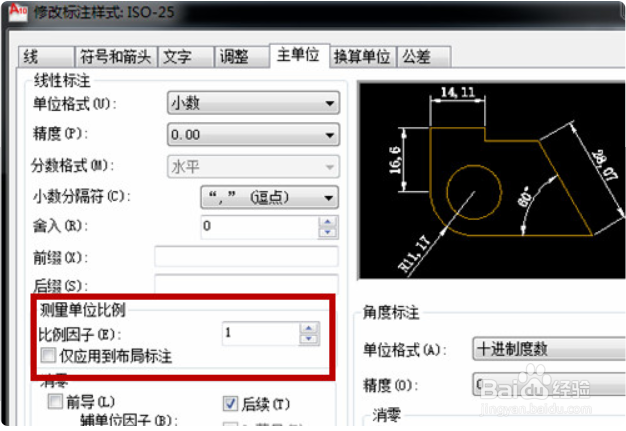
Task: Open the 换算单位 tab
Action: pyautogui.click(x=363, y=56)
